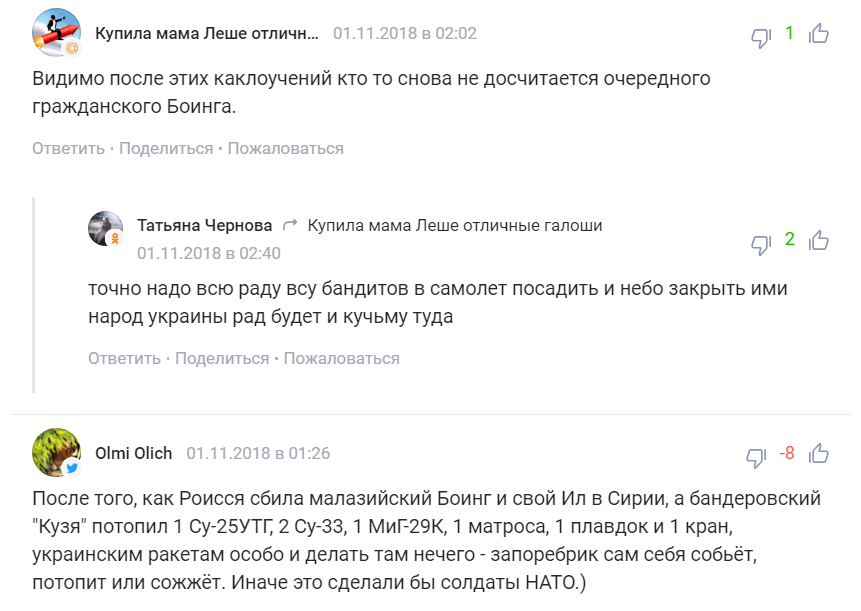Open the username Olmi Olich
This screenshot has height=611, width=861.
click(x=133, y=453)
